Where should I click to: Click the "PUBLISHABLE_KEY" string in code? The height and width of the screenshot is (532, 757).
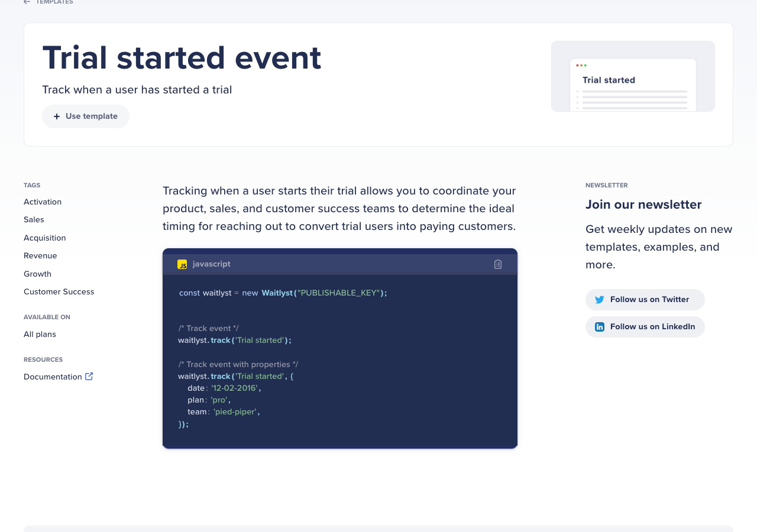click(338, 293)
